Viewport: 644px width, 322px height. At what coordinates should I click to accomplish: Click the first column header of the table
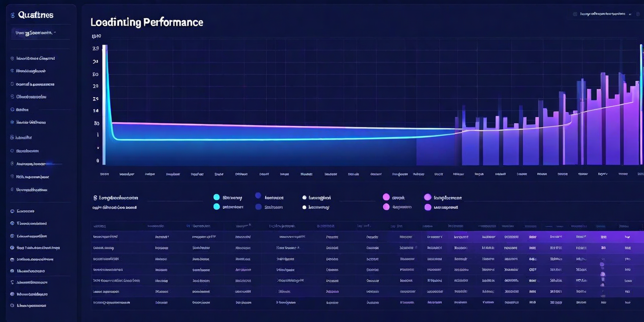point(100,226)
